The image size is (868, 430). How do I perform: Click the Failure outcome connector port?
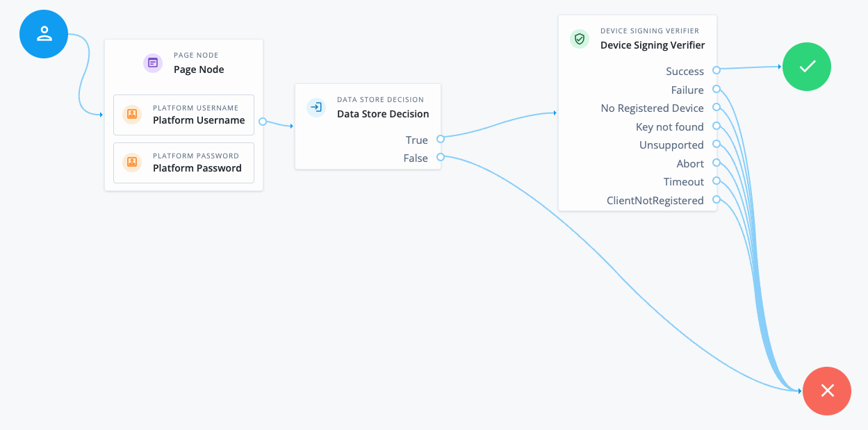[x=716, y=89]
